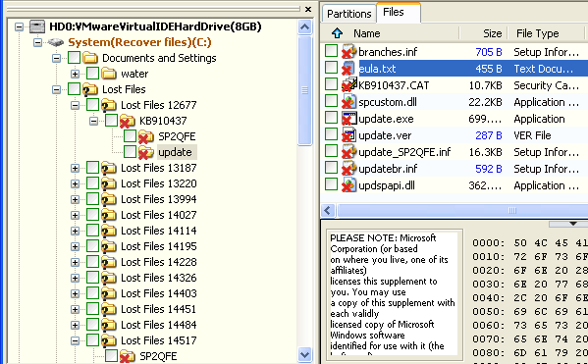Screen dimensions: 588x364
Task: Collapse the Lost Files 12677 node
Action: 75,105
